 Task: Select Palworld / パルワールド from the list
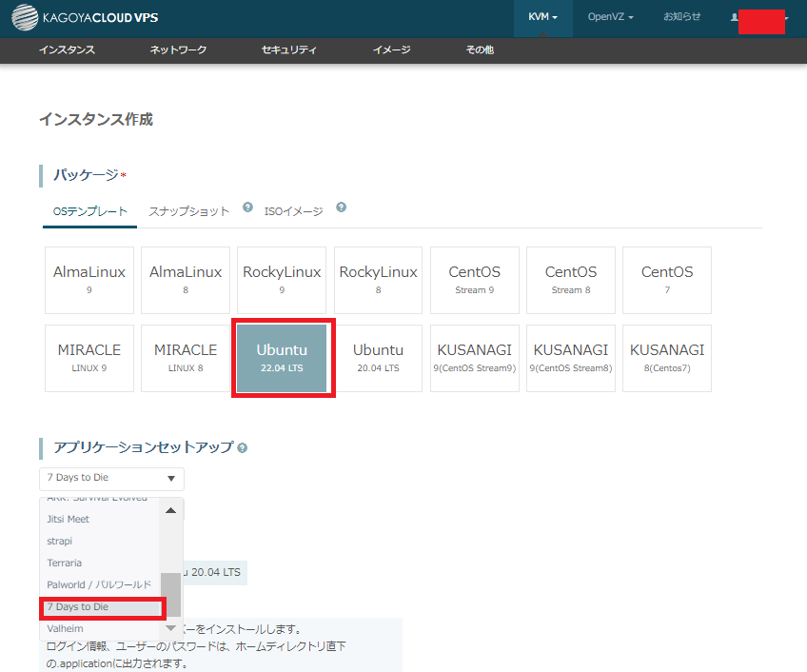[99, 584]
